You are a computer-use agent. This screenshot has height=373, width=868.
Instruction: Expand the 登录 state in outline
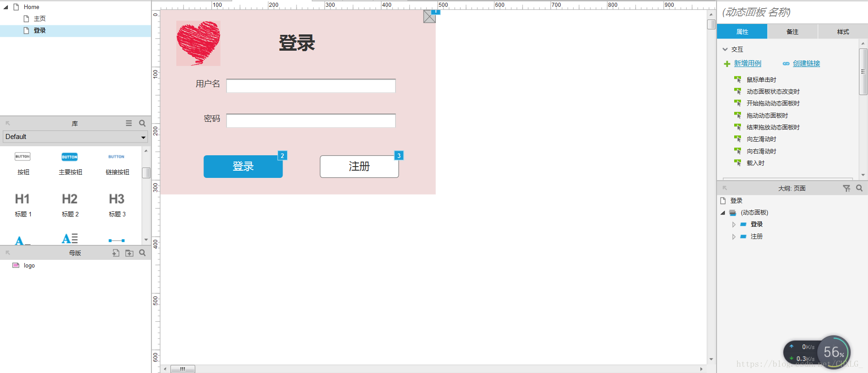click(x=734, y=225)
